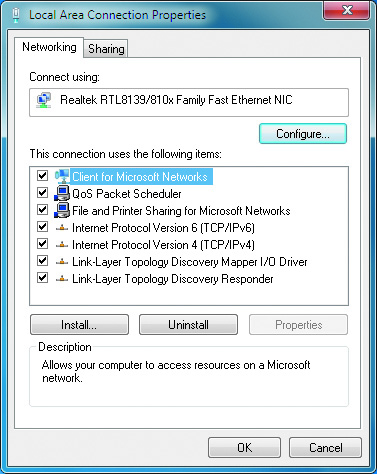This screenshot has height=474, width=377.
Task: Open adapter settings with Configure button
Action: pyautogui.click(x=303, y=134)
